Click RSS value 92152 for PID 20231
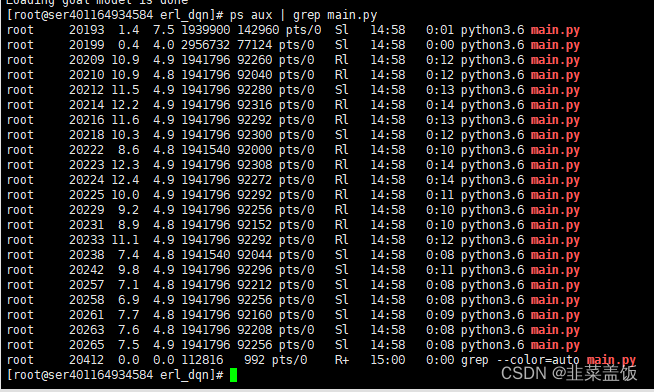The width and height of the screenshot is (654, 392). pyautogui.click(x=254, y=225)
